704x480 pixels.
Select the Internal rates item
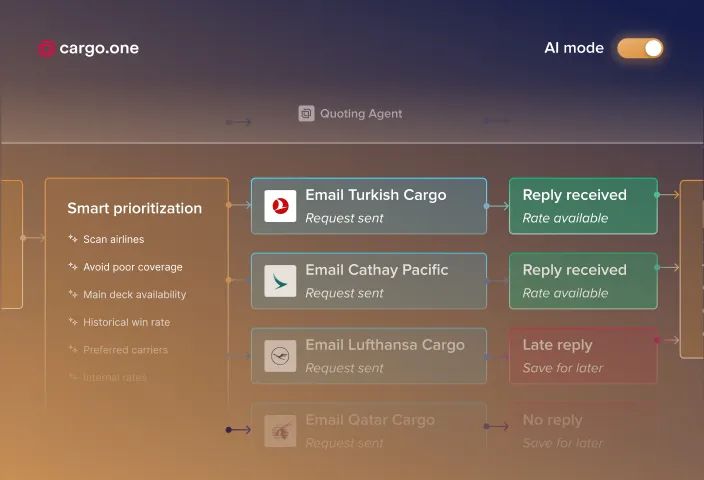pyautogui.click(x=115, y=378)
